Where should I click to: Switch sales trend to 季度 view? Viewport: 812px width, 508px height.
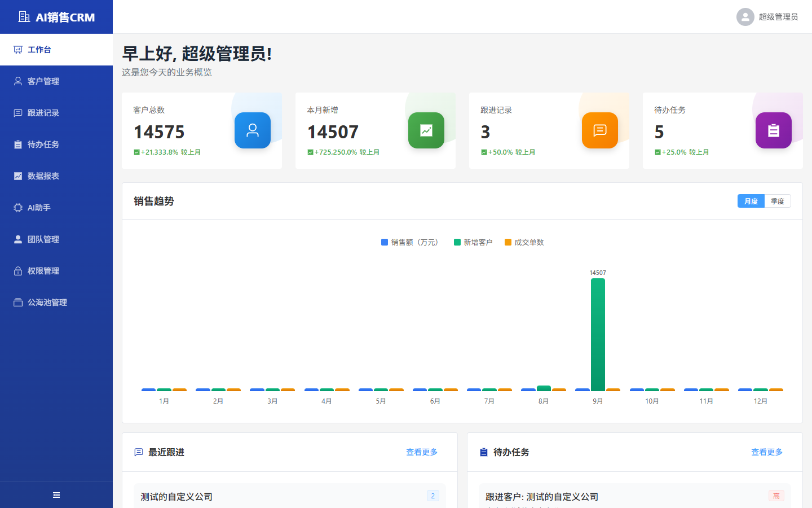click(x=778, y=201)
